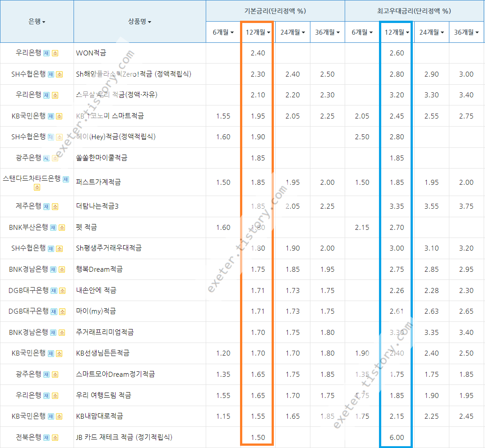This screenshot has height=448, width=485.
Task: Open the KB내맘대로적금 product
Action: [x=99, y=416]
